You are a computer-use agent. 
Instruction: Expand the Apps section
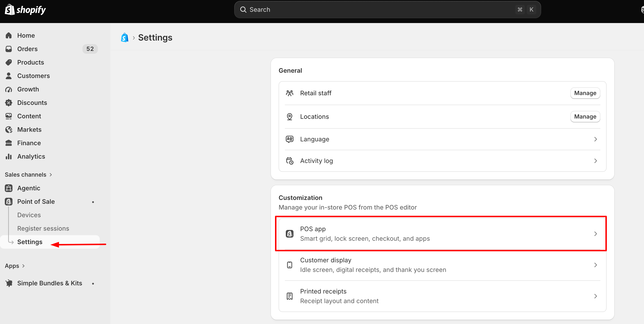click(15, 266)
